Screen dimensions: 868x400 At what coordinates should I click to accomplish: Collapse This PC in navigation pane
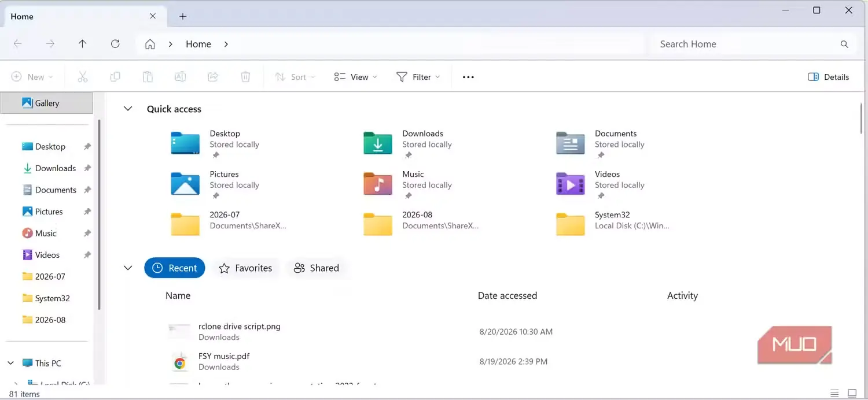pos(10,363)
